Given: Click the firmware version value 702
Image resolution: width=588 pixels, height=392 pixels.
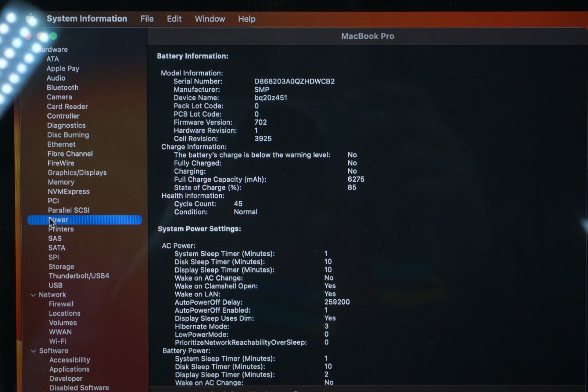Looking at the screenshot, I should click(x=261, y=122).
